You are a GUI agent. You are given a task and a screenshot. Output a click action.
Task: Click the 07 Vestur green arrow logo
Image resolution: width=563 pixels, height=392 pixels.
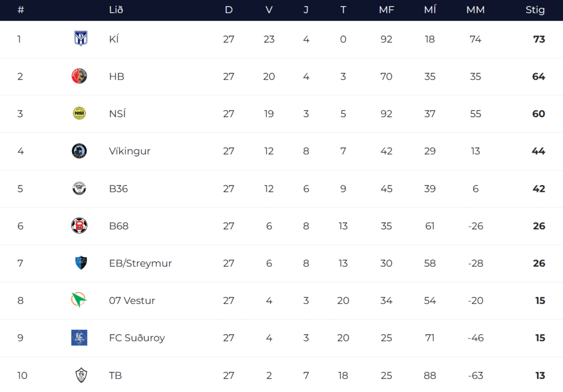(x=79, y=300)
